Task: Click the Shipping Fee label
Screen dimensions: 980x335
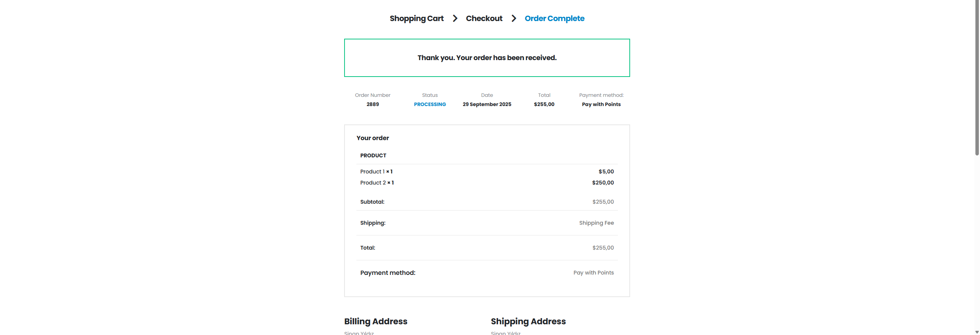Action: pyautogui.click(x=596, y=222)
